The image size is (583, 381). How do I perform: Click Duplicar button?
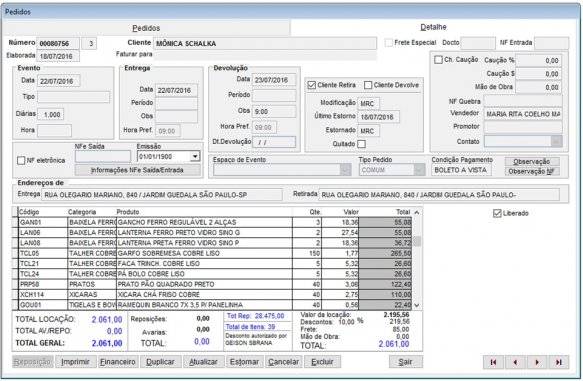pyautogui.click(x=160, y=362)
